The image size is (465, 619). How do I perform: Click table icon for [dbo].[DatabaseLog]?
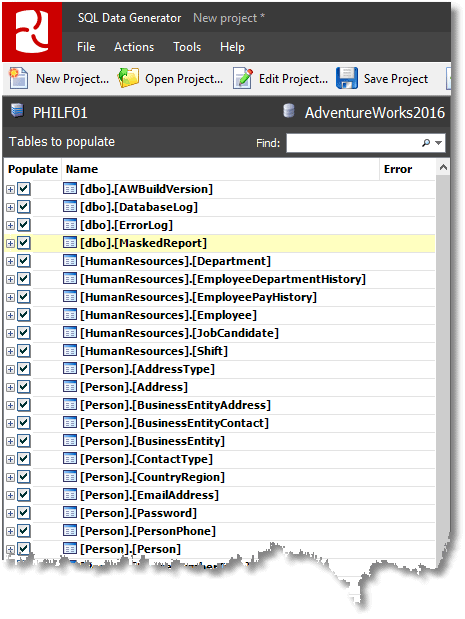70,206
